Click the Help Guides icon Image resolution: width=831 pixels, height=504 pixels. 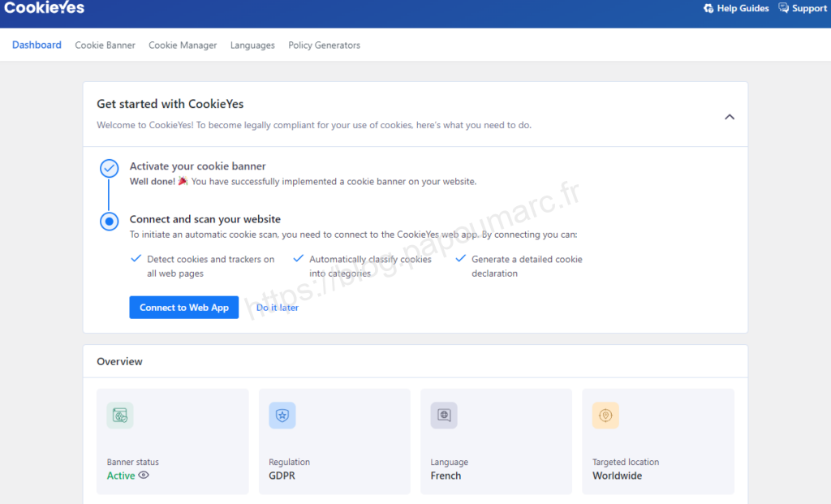[x=708, y=8]
